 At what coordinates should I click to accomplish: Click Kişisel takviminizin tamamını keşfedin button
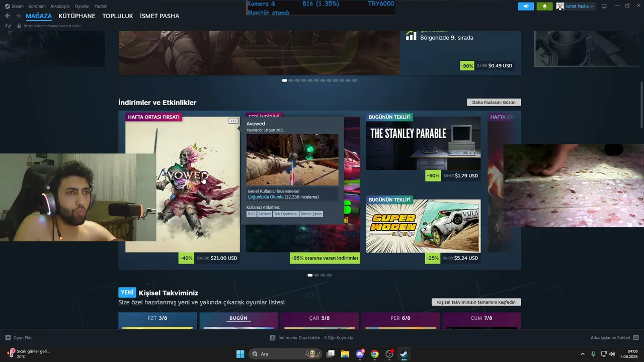(x=476, y=302)
